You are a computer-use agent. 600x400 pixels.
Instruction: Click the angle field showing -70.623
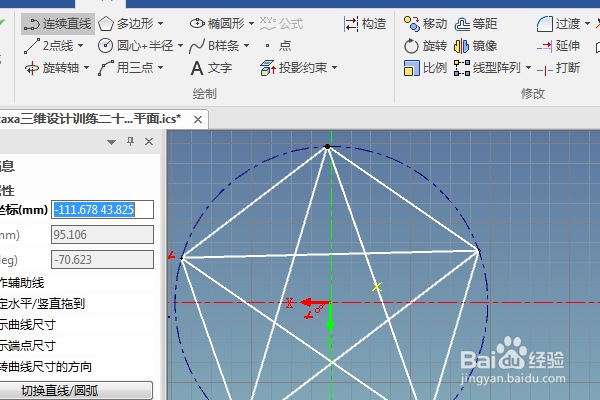tap(103, 260)
